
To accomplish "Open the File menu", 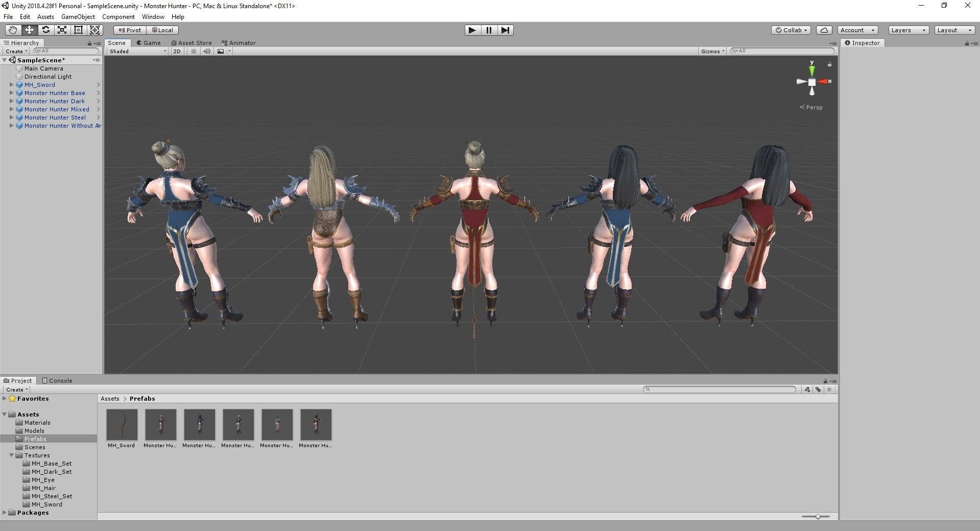I will click(x=8, y=17).
